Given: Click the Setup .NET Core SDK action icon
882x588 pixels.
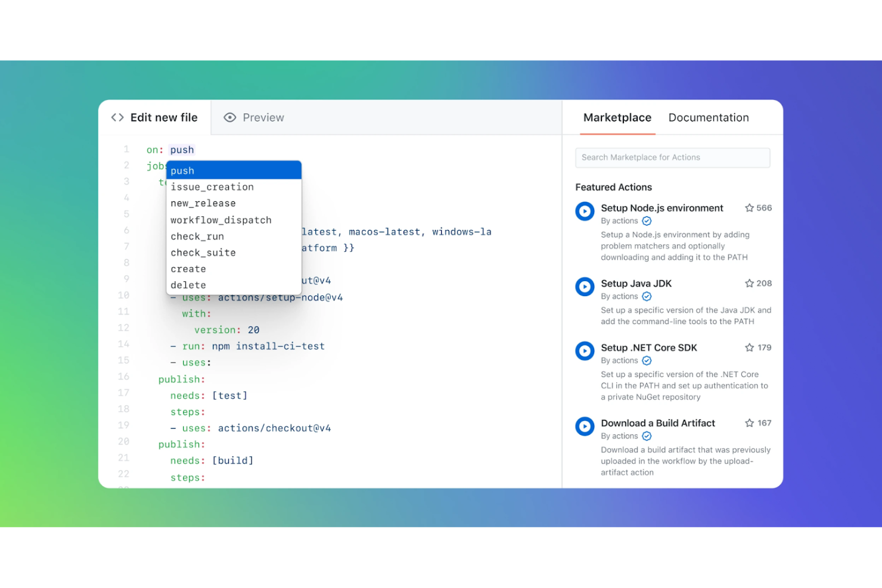Looking at the screenshot, I should click(x=585, y=351).
